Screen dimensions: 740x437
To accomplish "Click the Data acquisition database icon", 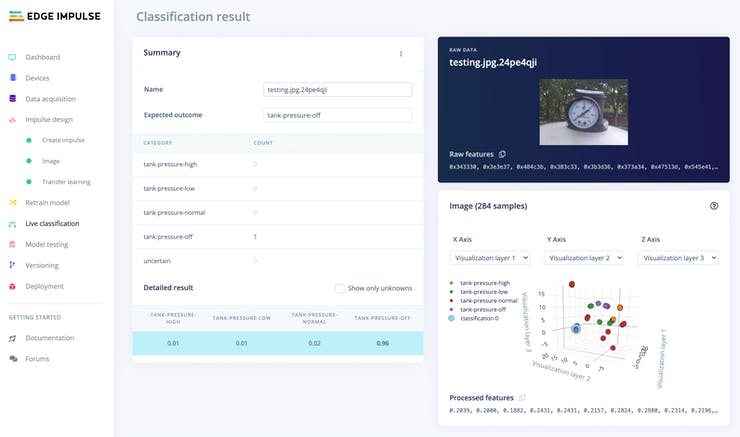I will click(x=12, y=99).
